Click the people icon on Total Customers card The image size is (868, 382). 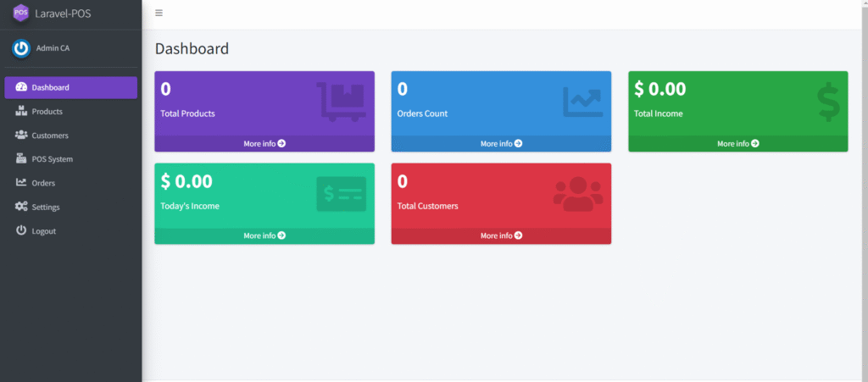point(578,194)
